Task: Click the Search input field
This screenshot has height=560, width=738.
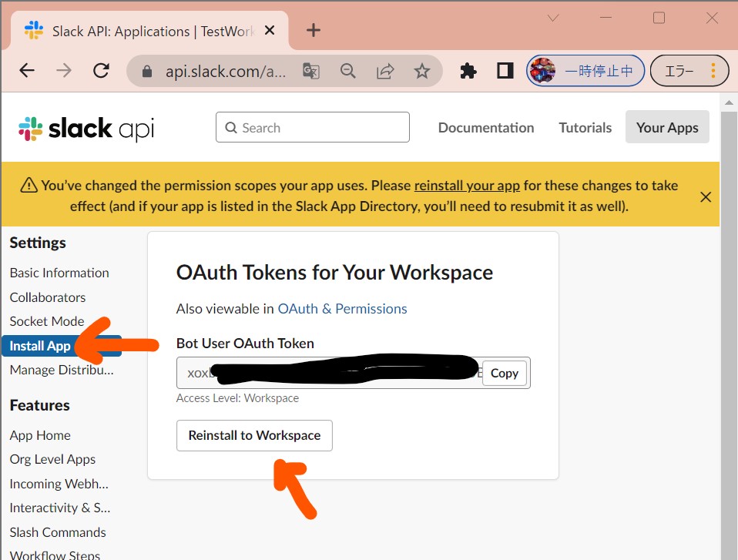Action: 313,127
